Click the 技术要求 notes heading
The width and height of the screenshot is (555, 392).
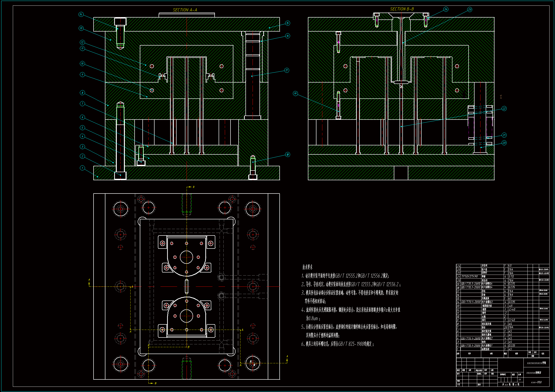coord(307,267)
